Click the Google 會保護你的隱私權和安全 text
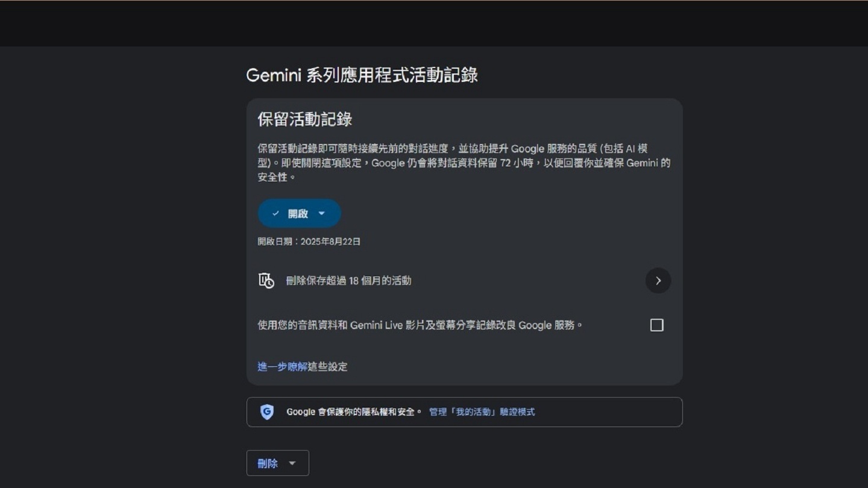Image resolution: width=868 pixels, height=488 pixels. click(x=354, y=412)
